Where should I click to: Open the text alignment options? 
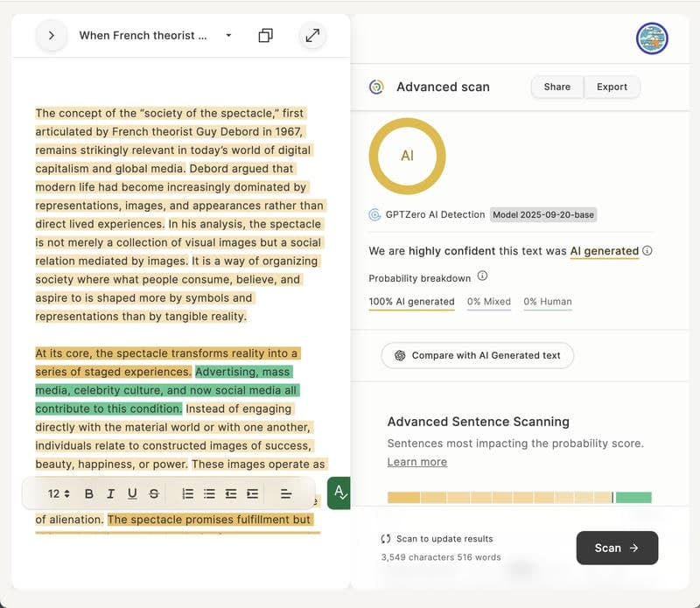(285, 493)
